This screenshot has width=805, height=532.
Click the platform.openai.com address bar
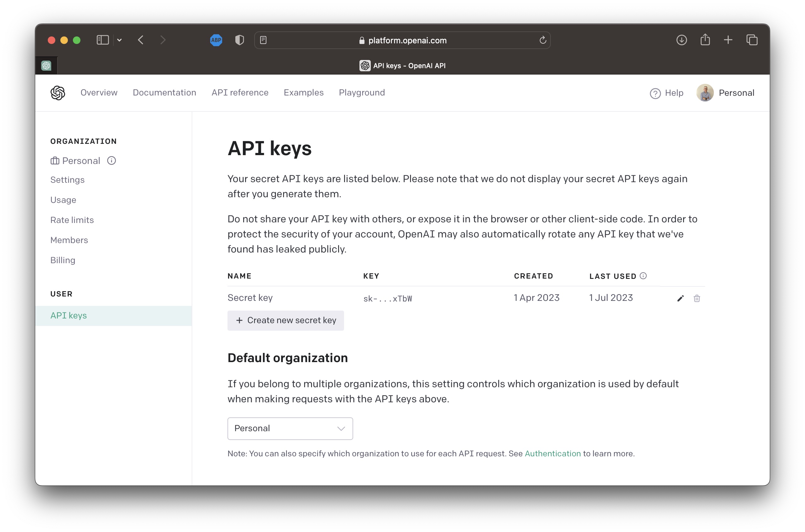[x=402, y=40]
